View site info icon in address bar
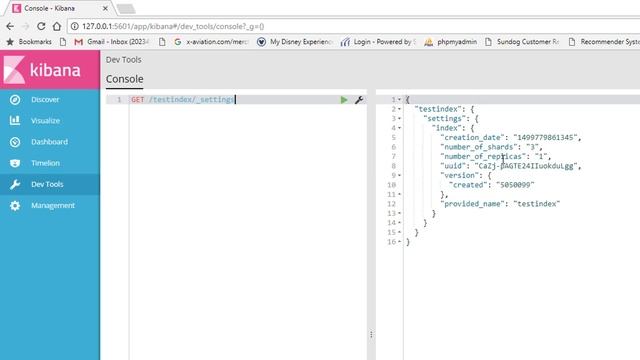Screen dimensions: 640x360 75,27
